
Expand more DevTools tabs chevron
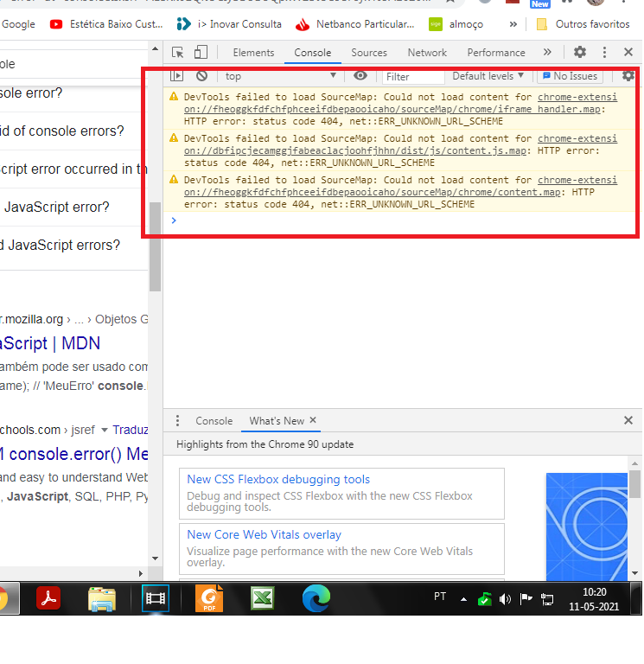tap(547, 52)
